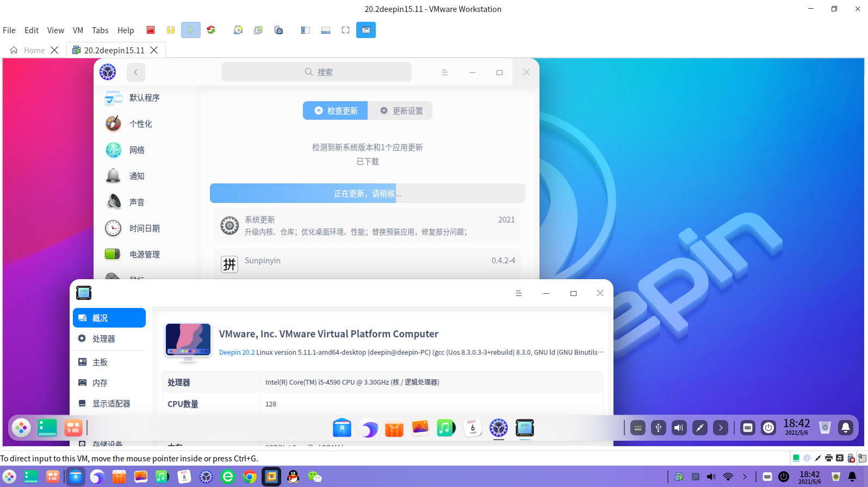Toggle the VMware thumbnail bar icon
The width and height of the screenshot is (868, 487).
pos(326,30)
